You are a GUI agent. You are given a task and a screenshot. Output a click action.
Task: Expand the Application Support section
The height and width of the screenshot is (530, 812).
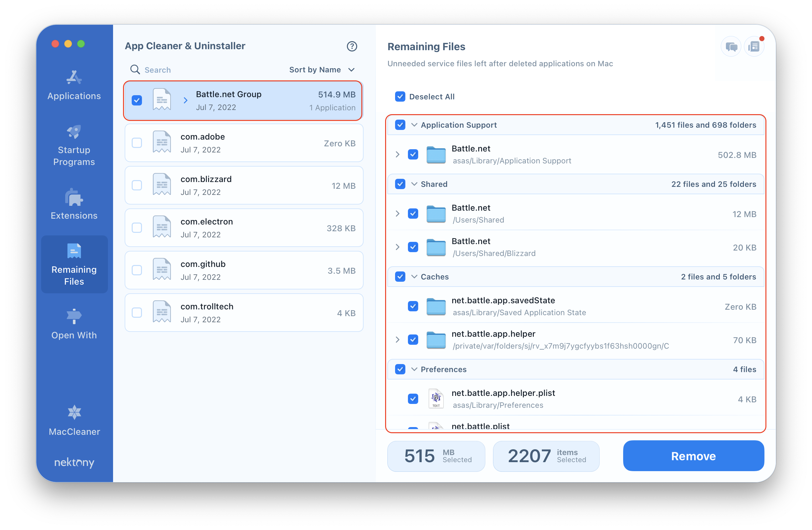pyautogui.click(x=414, y=124)
